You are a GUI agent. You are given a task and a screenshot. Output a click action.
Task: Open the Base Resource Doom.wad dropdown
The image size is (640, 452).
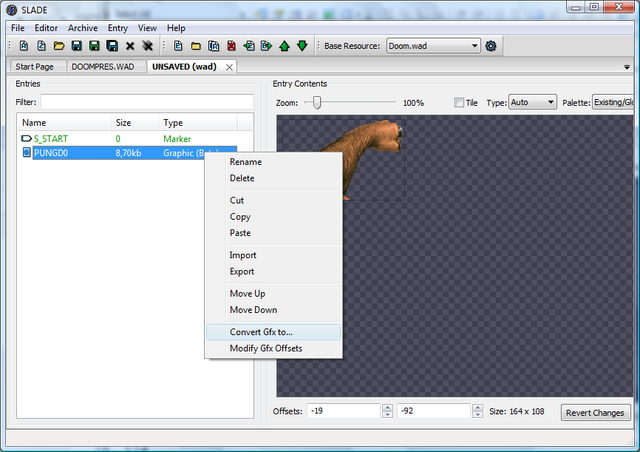[x=433, y=46]
